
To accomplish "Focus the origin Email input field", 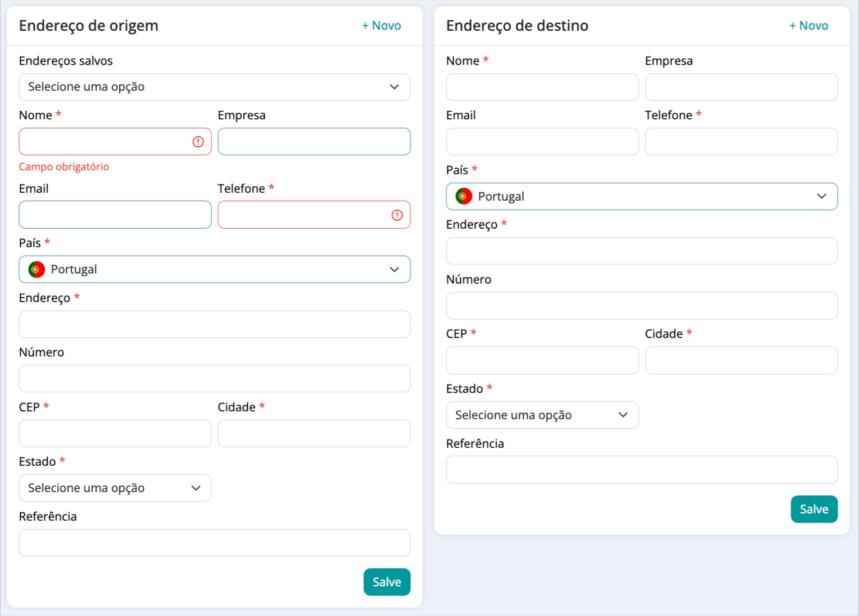I will (115, 215).
